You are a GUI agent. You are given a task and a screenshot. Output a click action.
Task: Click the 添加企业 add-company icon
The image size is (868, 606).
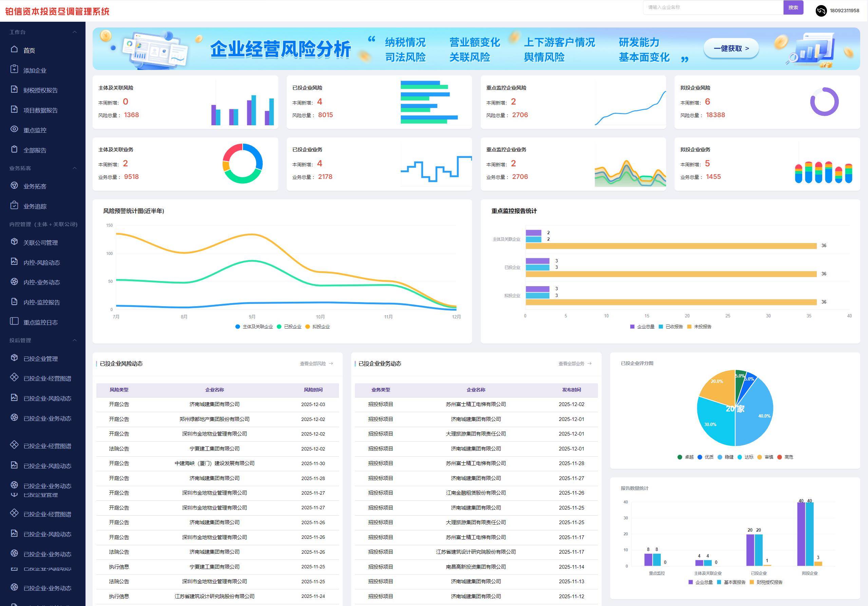(x=14, y=69)
